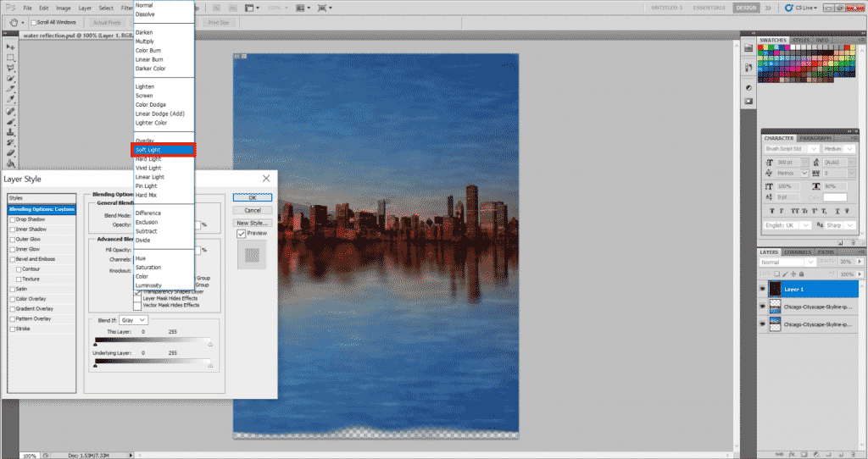The image size is (868, 459).
Task: Click Underlying Layer black slider handle
Action: pos(95,366)
